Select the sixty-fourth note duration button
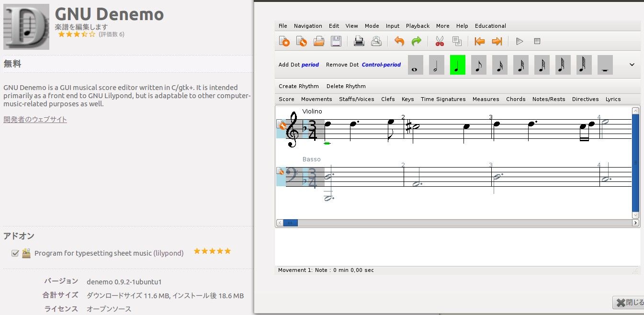Screen dimensions: 644x315 (542, 65)
